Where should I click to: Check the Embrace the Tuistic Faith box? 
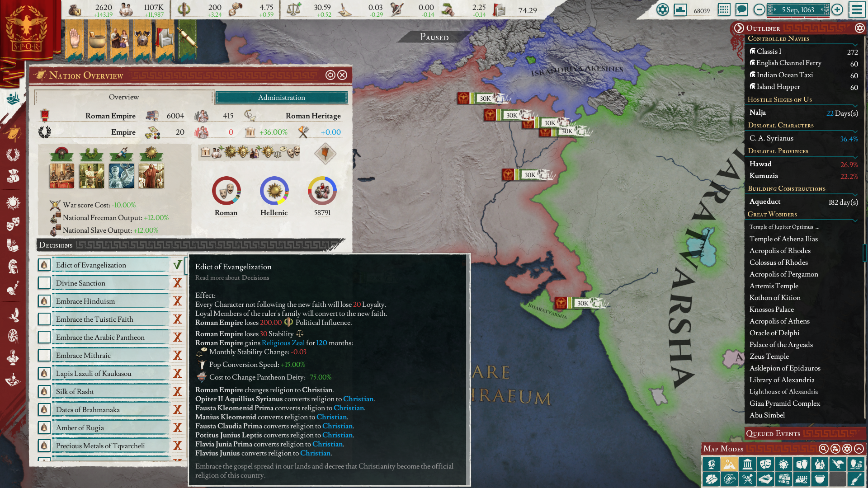(44, 319)
